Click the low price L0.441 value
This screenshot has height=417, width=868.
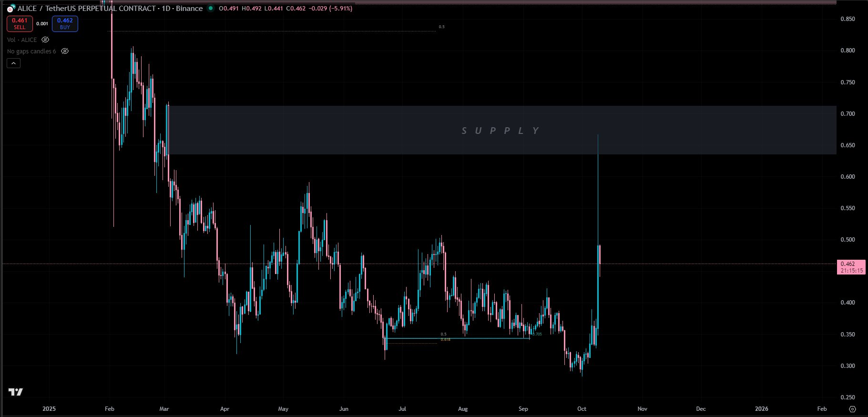274,9
